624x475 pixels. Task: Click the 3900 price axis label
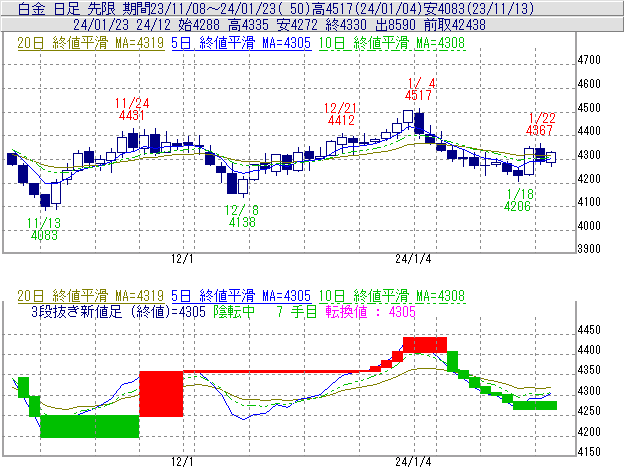589,249
